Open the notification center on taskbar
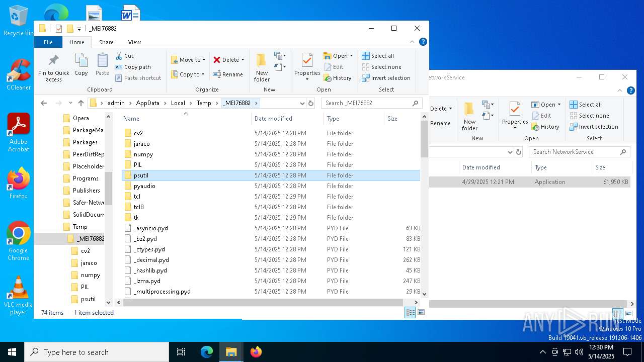The height and width of the screenshot is (362, 644). (x=627, y=352)
